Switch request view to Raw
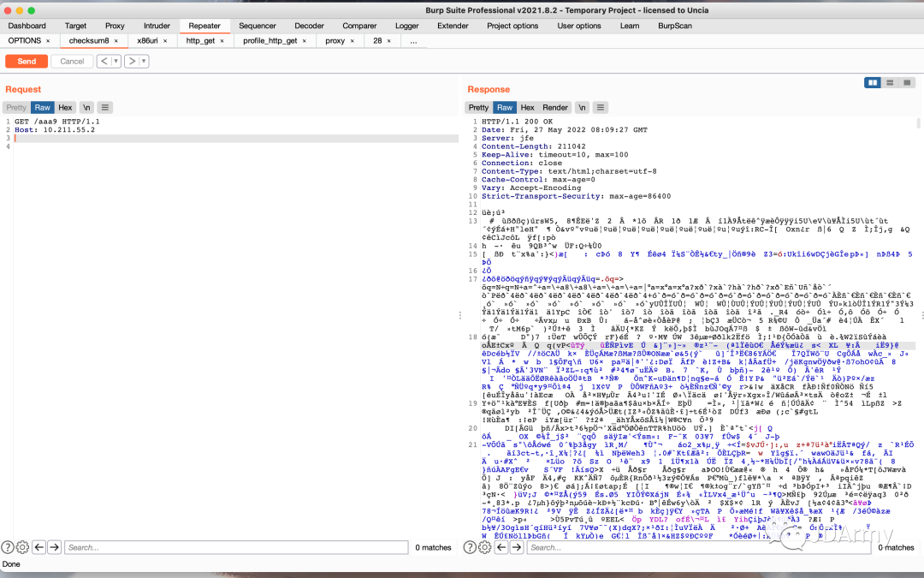This screenshot has width=924, height=578. tap(43, 107)
